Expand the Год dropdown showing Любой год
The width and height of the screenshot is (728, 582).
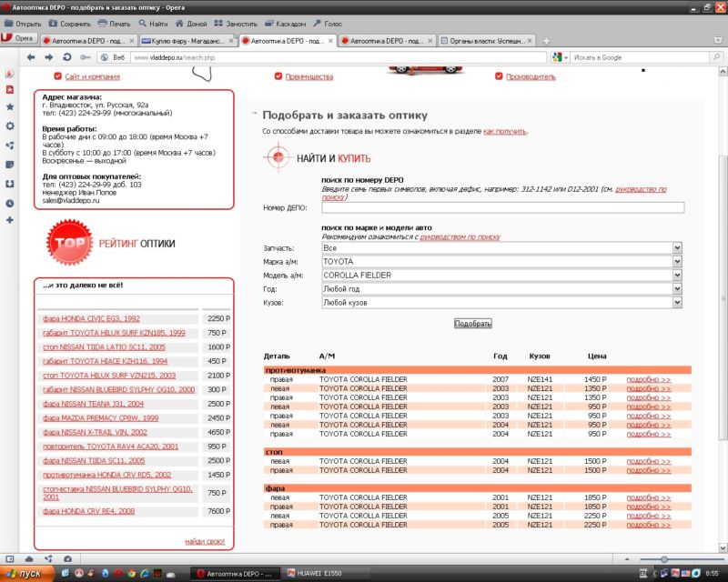tap(502, 288)
